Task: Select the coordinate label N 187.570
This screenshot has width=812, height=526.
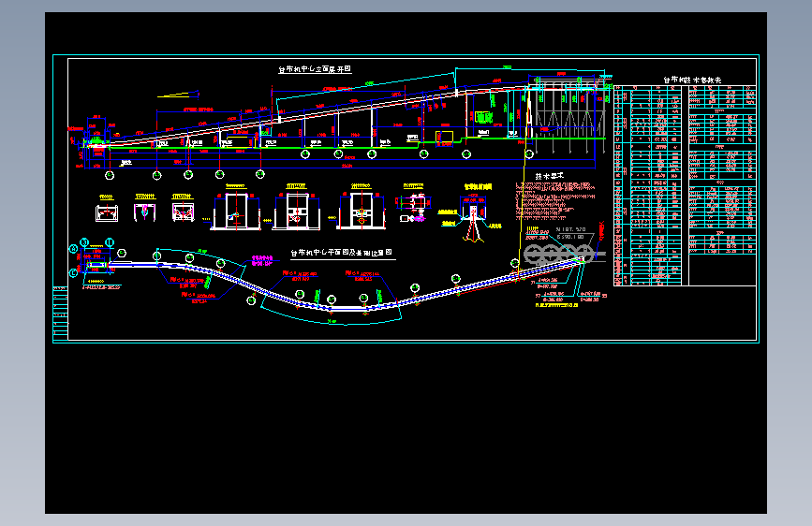Action: tap(570, 229)
